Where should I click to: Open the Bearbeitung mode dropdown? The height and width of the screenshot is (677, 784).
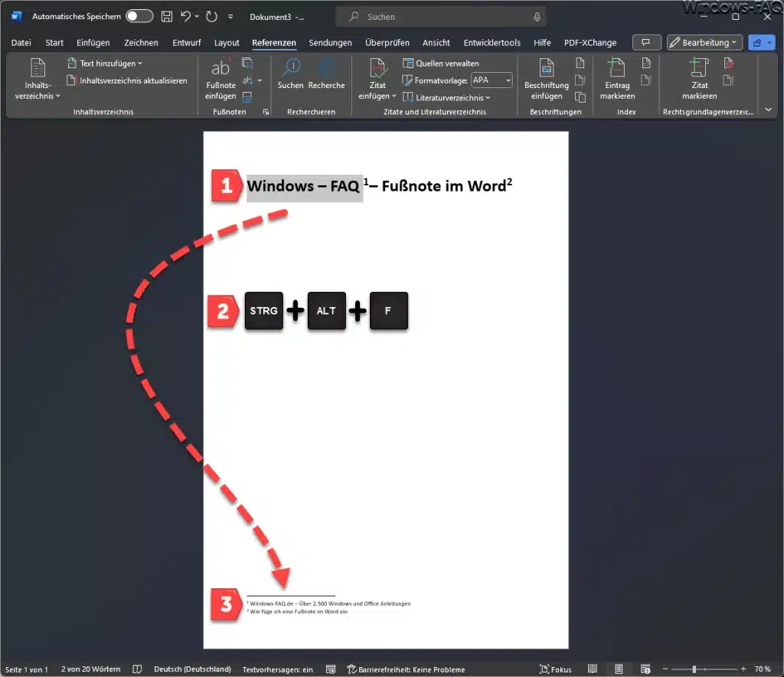point(704,42)
